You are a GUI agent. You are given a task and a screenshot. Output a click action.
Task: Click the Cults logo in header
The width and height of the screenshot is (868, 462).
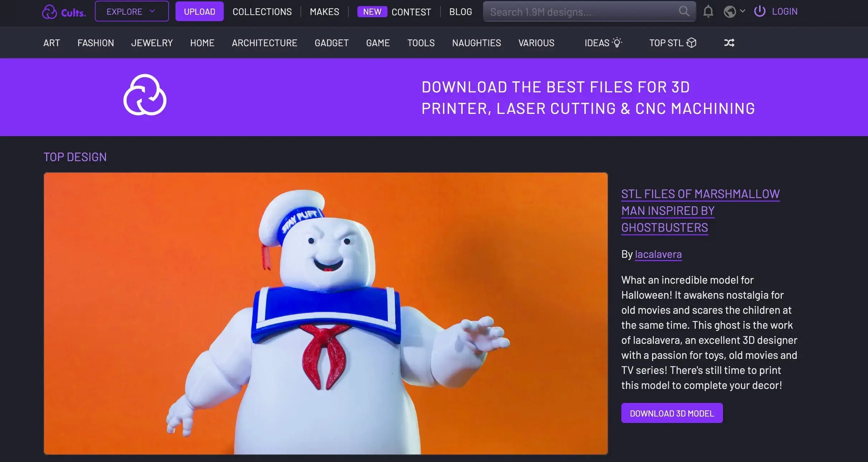(64, 12)
